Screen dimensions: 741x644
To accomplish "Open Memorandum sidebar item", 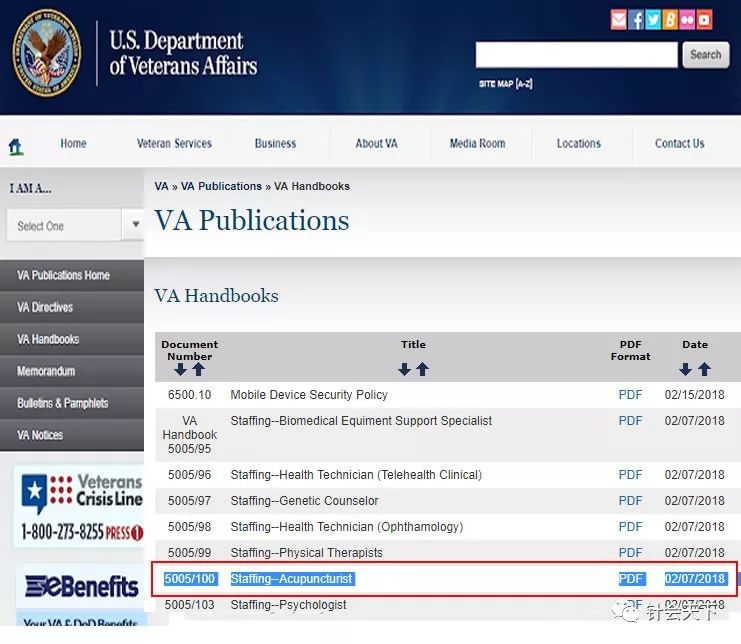I will click(x=72, y=371).
